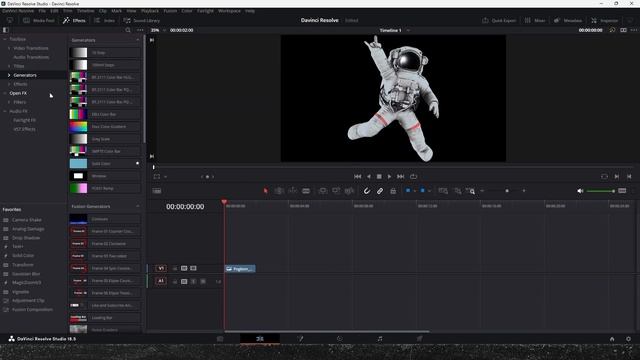The image size is (640, 360).
Task: Open the Timeline menu
Action: click(x=86, y=11)
